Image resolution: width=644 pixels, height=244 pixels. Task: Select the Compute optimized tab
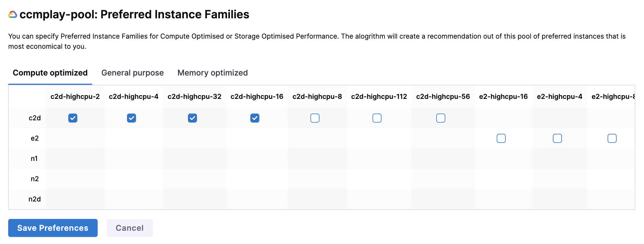50,73
